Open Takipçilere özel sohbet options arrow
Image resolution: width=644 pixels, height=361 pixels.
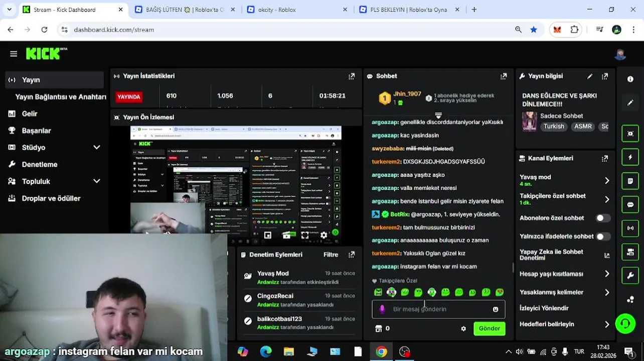[607, 200]
